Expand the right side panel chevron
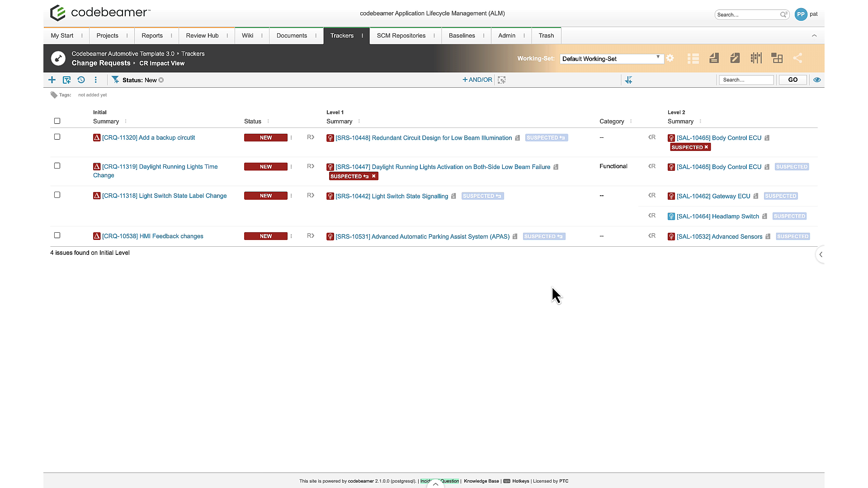 point(821,254)
